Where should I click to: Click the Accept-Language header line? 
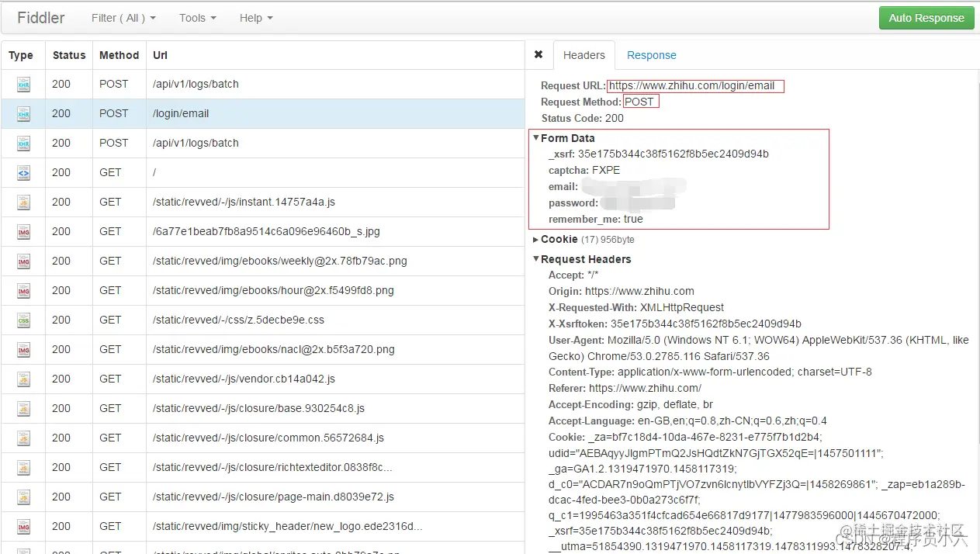pos(687,421)
